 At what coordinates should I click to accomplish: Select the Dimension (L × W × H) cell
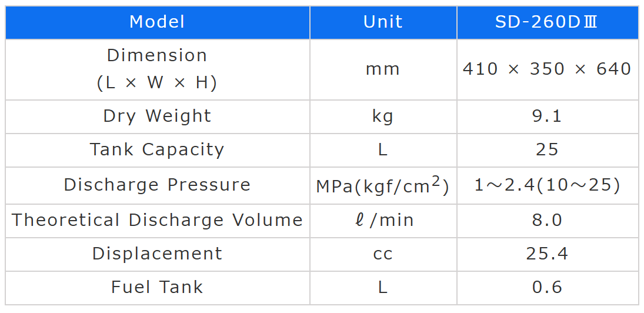[157, 69]
